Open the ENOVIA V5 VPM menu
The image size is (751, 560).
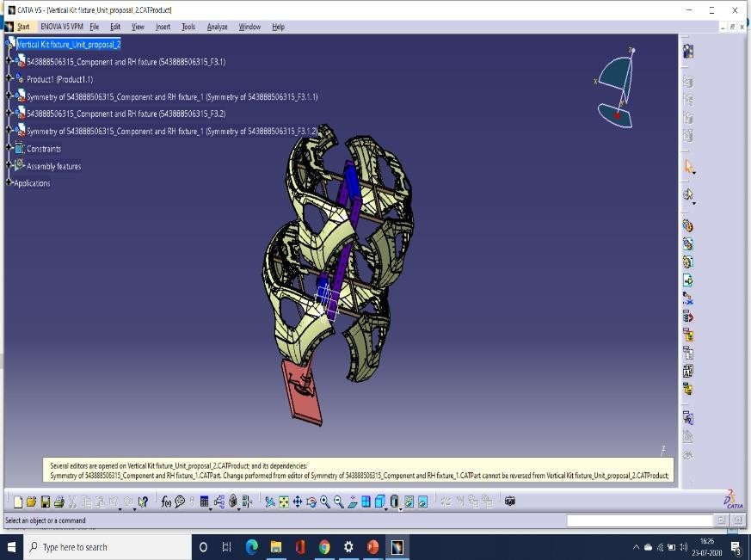(x=62, y=27)
